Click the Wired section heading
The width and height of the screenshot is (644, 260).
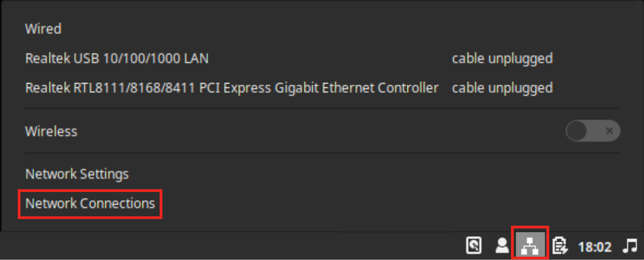click(x=43, y=29)
